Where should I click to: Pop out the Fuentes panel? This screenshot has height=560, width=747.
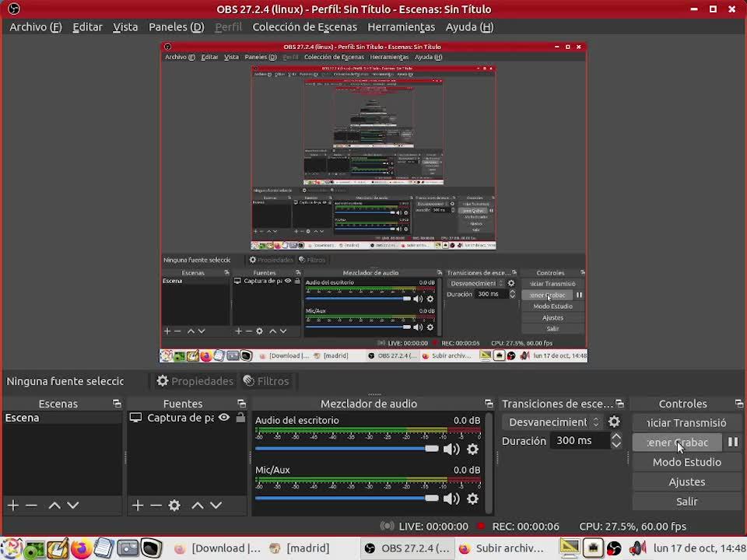[241, 404]
